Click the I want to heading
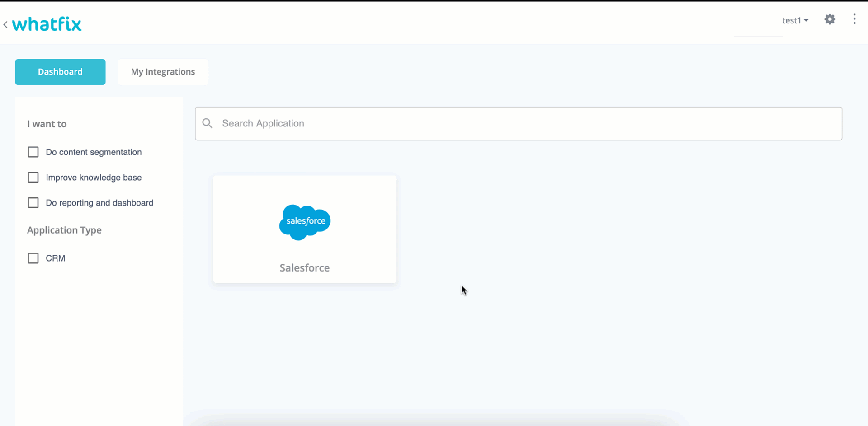The height and width of the screenshot is (426, 868). (47, 124)
